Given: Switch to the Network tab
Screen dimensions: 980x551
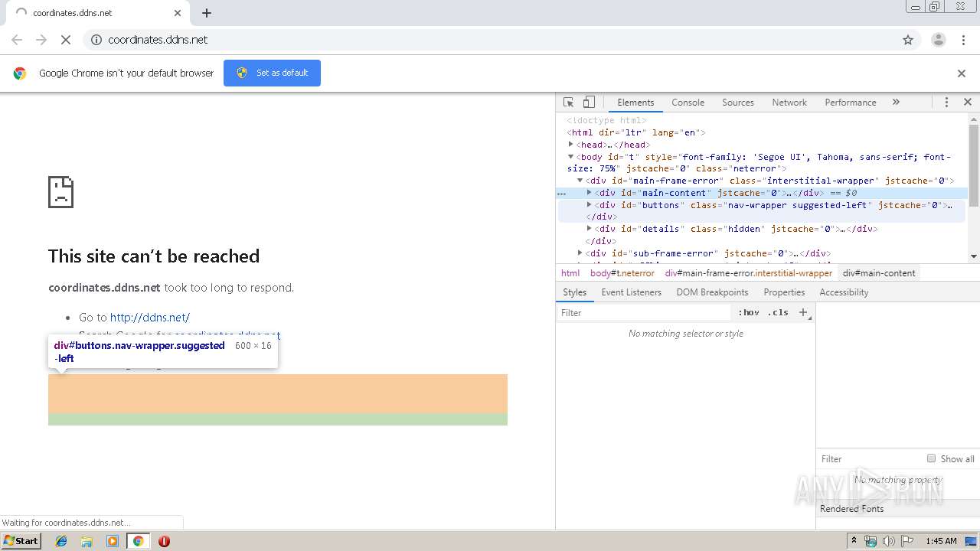Looking at the screenshot, I should [789, 103].
